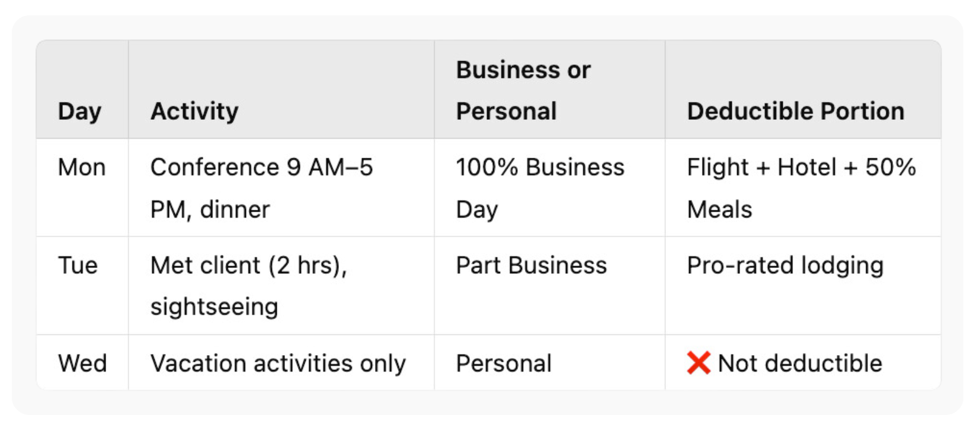Select the Deductible Portion column header

click(795, 111)
